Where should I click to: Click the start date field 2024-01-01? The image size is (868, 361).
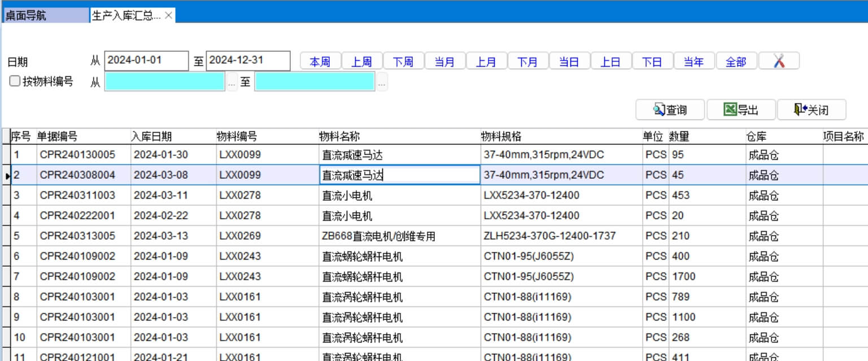pyautogui.click(x=146, y=61)
